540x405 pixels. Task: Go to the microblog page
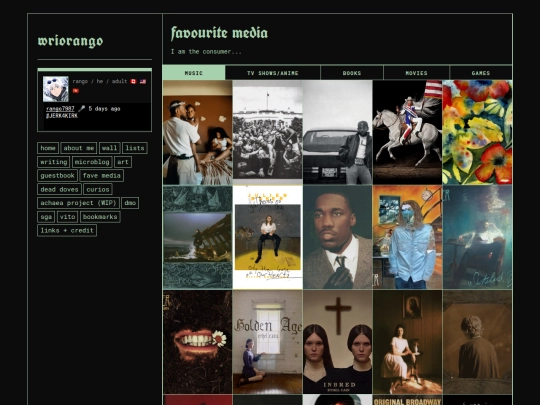92,162
